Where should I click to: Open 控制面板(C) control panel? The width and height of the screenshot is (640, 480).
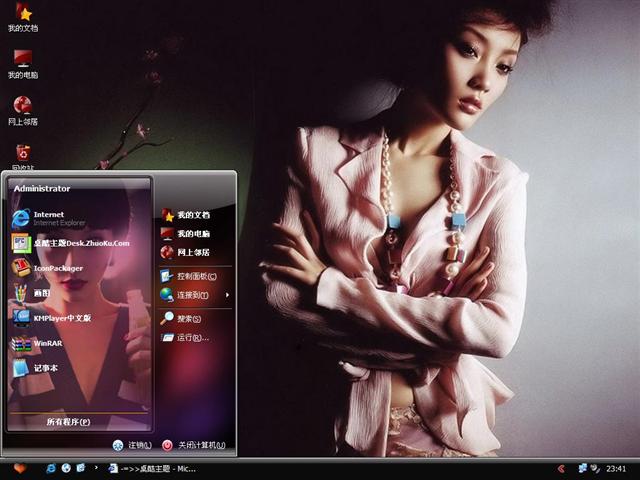click(189, 276)
